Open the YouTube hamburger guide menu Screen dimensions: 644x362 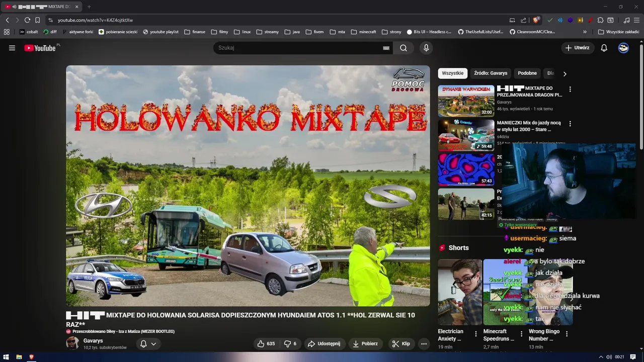pyautogui.click(x=12, y=48)
